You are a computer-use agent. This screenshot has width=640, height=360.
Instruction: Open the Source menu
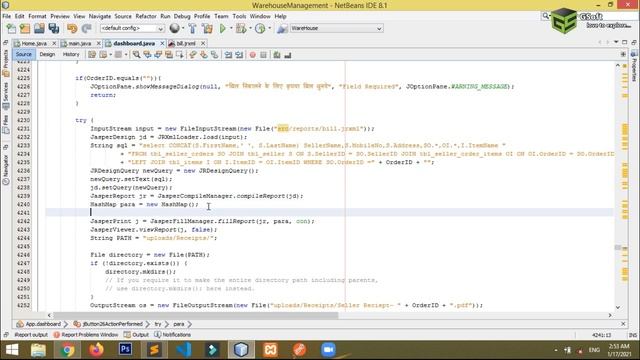(x=123, y=16)
